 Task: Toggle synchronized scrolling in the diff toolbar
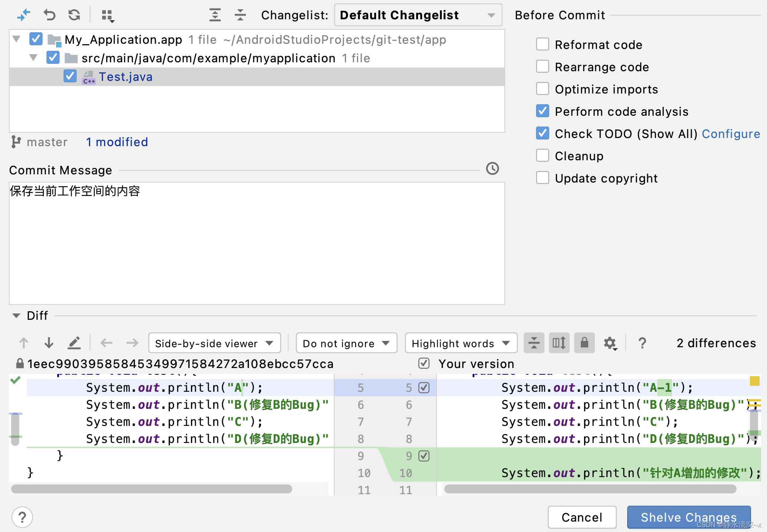(559, 343)
